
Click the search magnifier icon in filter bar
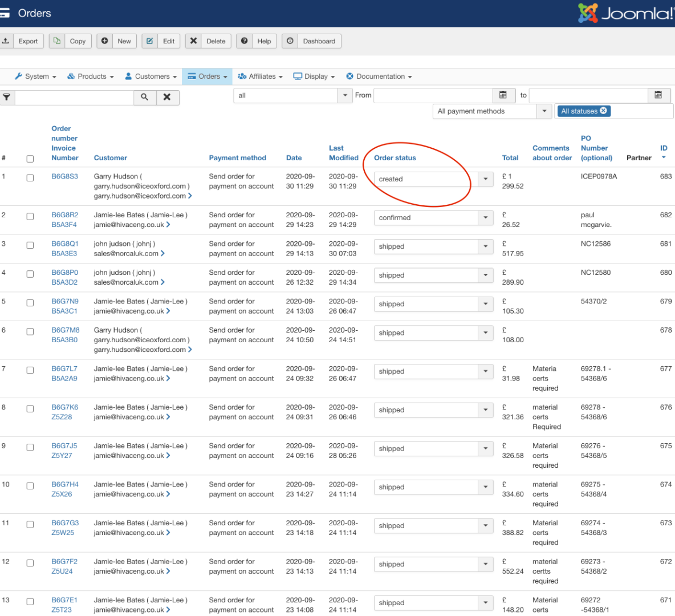tap(145, 98)
